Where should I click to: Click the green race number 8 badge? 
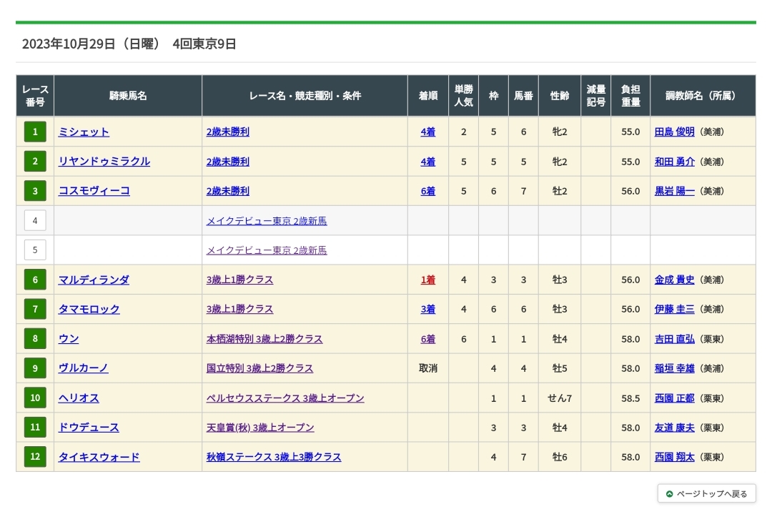(35, 339)
